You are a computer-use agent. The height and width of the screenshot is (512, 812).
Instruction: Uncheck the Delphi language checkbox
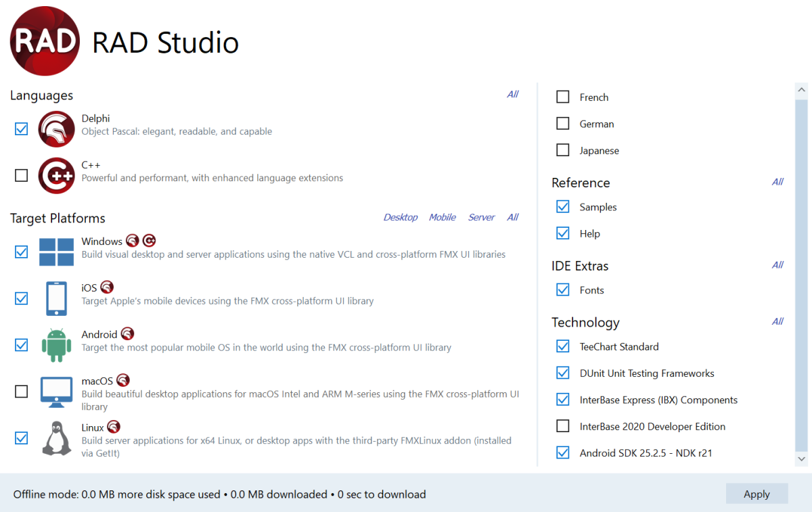[22, 129]
